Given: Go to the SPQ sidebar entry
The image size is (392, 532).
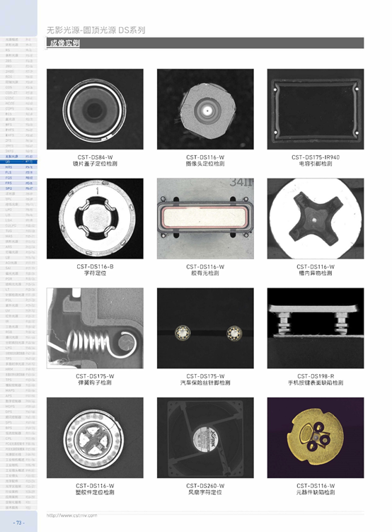Looking at the screenshot, I should pyautogui.click(x=18, y=188).
